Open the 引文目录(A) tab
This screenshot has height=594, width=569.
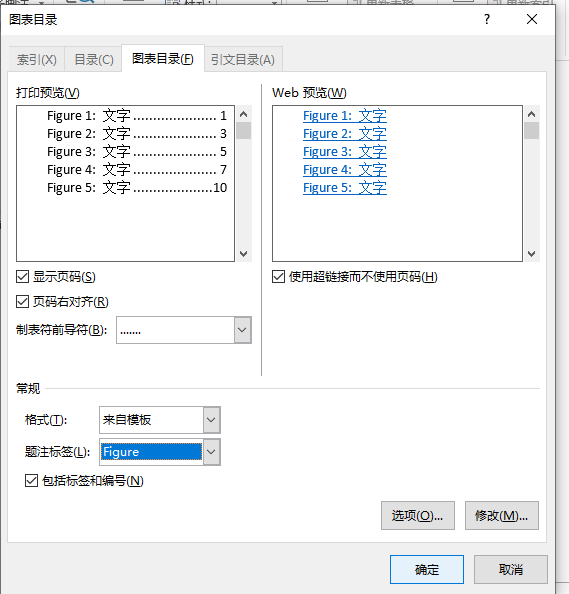pyautogui.click(x=243, y=59)
